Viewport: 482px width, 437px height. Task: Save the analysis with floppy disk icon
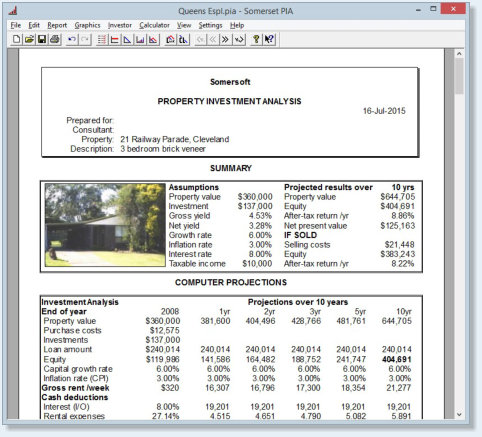point(42,39)
